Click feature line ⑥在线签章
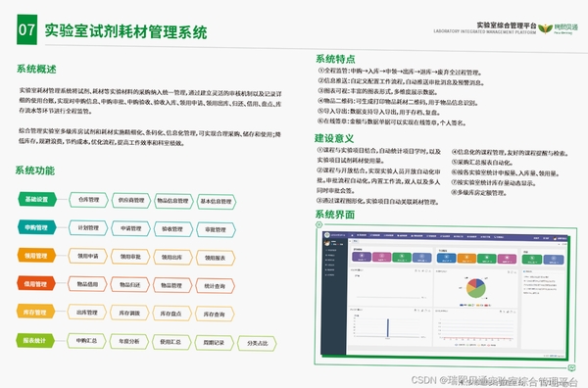Viewport: 588px width, 388px height. 392,122
